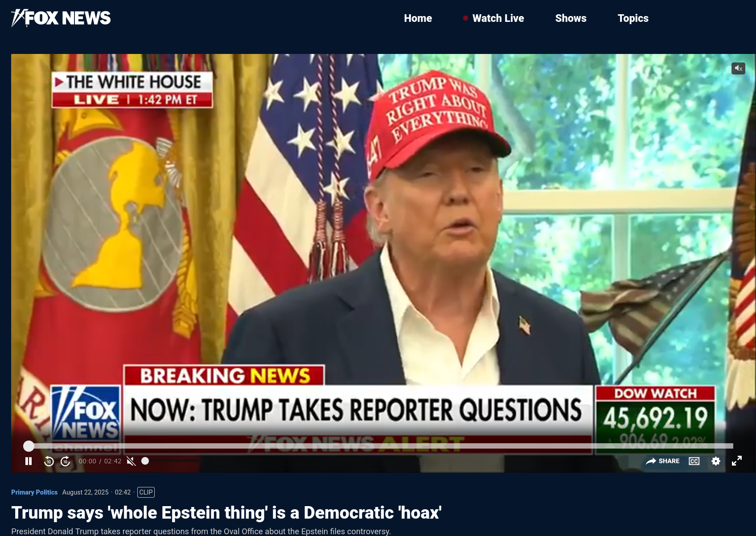Click the muted indicator at the video's top corner
Viewport: 756px width, 536px height.
tap(738, 68)
